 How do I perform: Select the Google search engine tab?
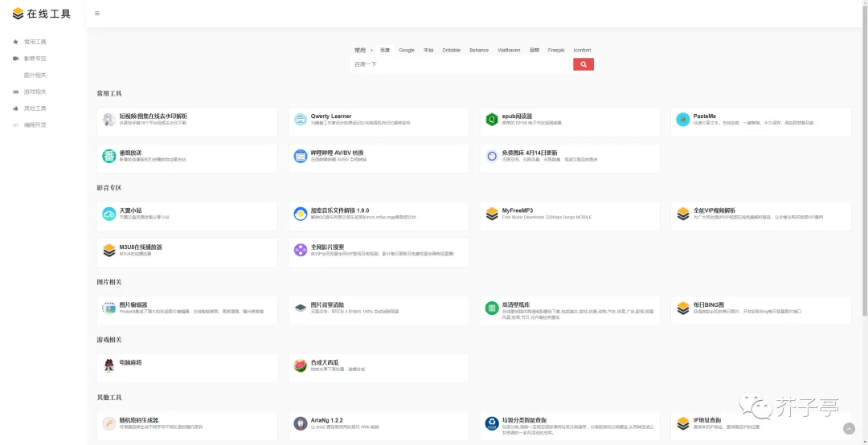[407, 50]
